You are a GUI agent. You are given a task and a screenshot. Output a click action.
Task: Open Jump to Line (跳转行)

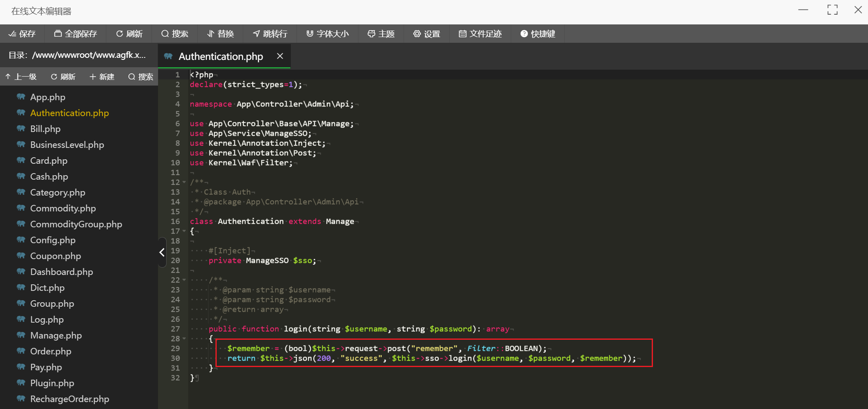pyautogui.click(x=270, y=34)
